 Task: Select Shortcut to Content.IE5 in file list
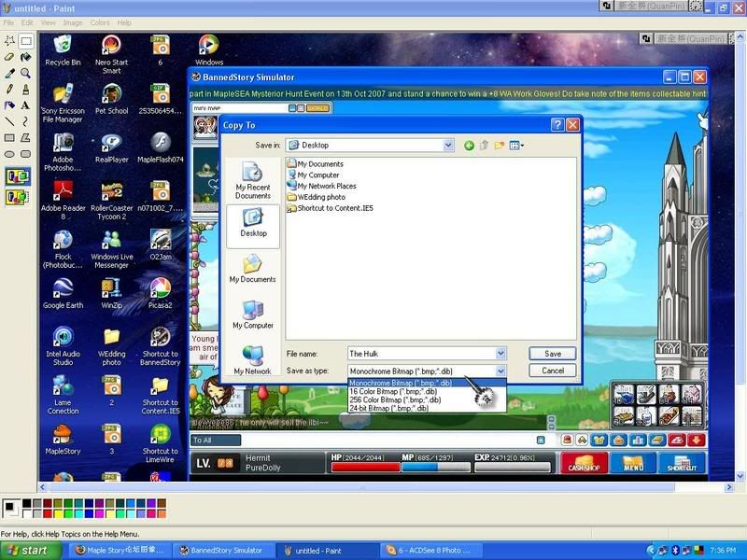[331, 208]
